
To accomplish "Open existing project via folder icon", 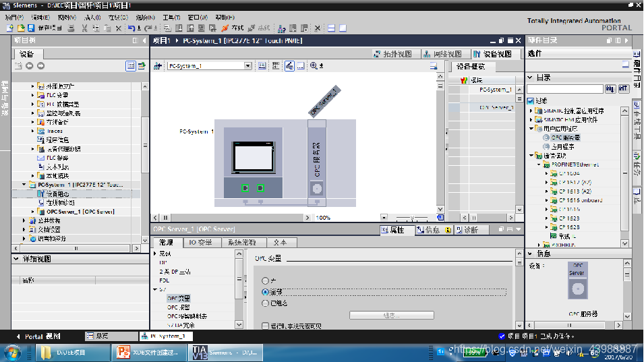I will click(x=20, y=28).
